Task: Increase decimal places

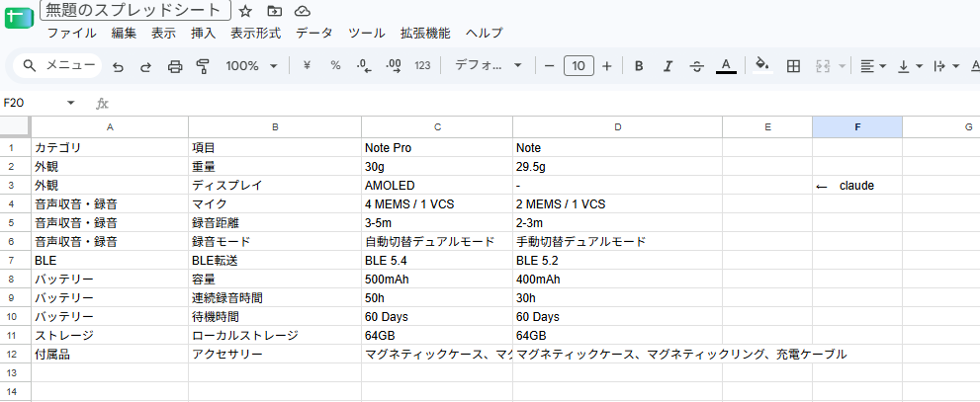Action: [x=394, y=65]
